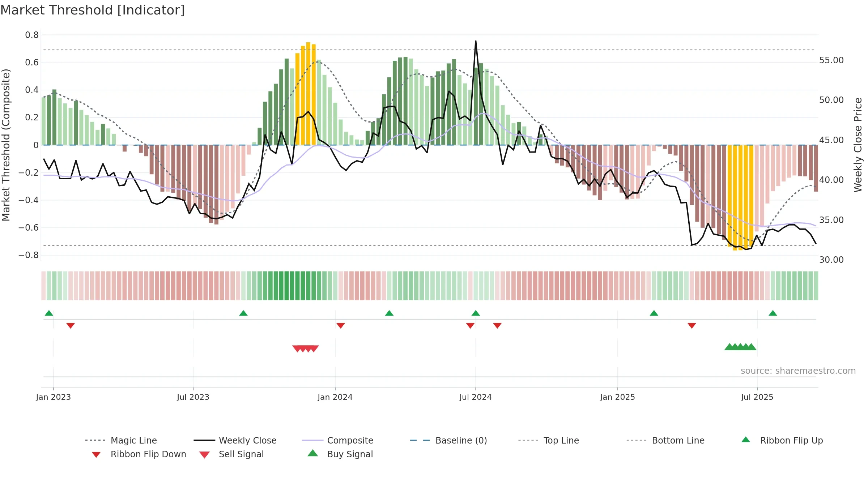Image resolution: width=868 pixels, height=488 pixels.
Task: Toggle Ribbon Flip Down legend entry
Action: coord(139,454)
